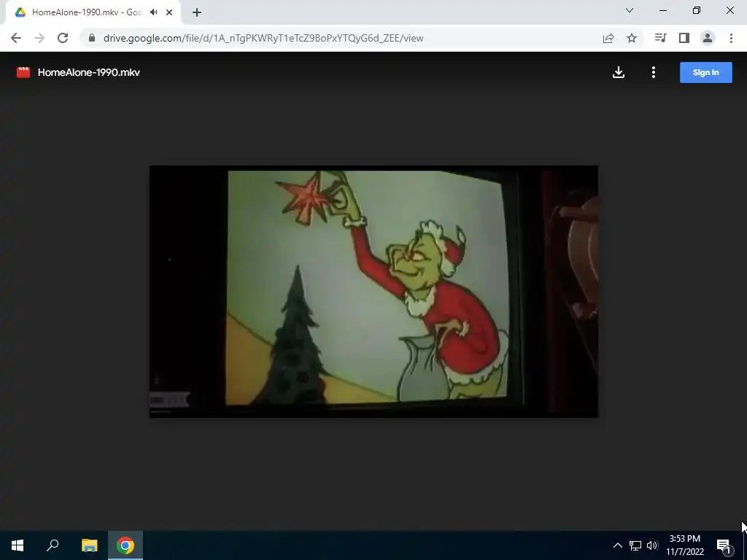Image resolution: width=747 pixels, height=560 pixels.
Task: Minimize the Chrome window
Action: click(x=662, y=10)
